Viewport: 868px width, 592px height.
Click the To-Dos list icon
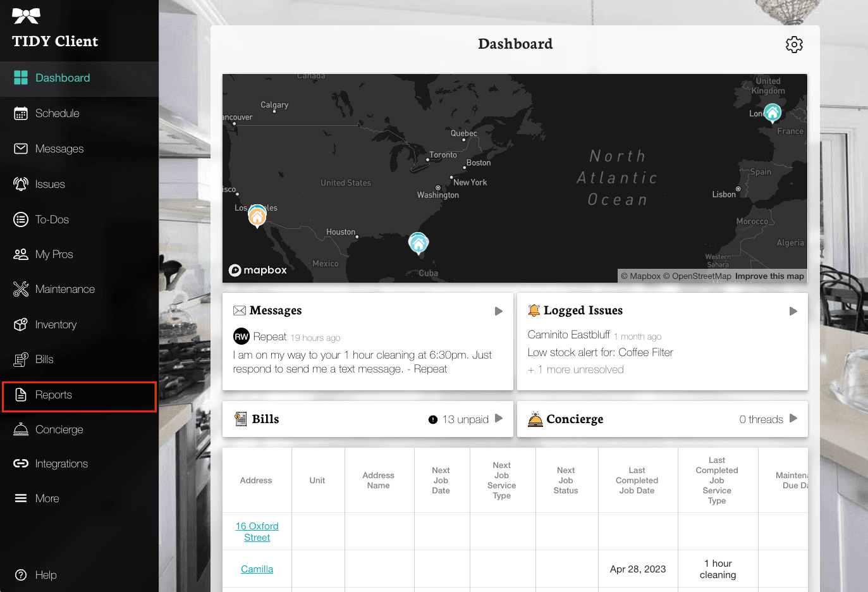pyautogui.click(x=21, y=219)
